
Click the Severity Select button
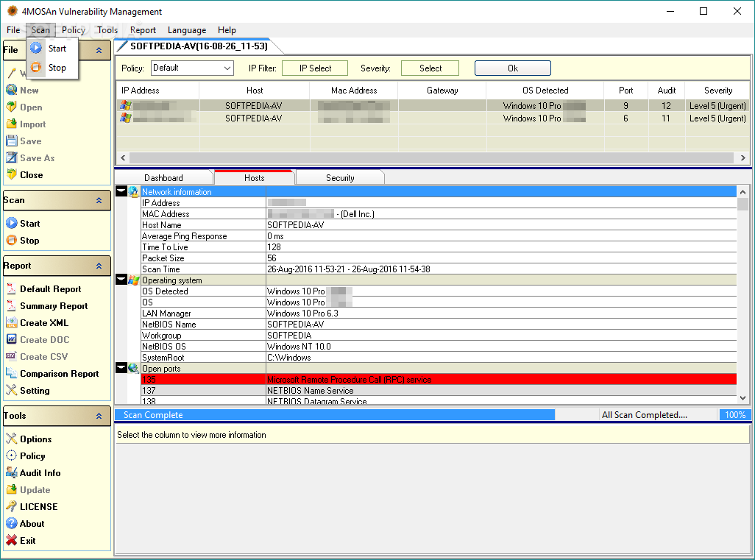tap(430, 68)
